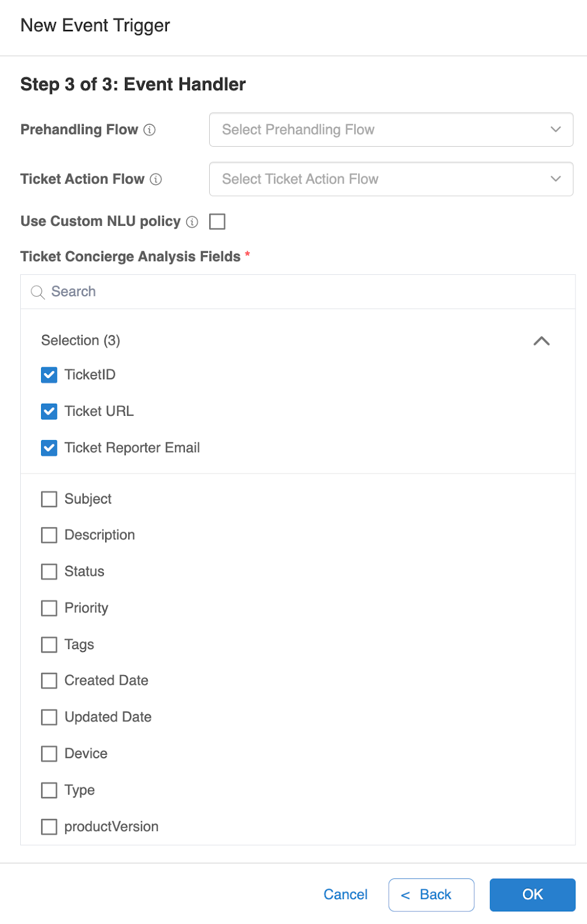Click the Selection (3) header text
Viewport: 587px width, 924px height.
tap(81, 340)
